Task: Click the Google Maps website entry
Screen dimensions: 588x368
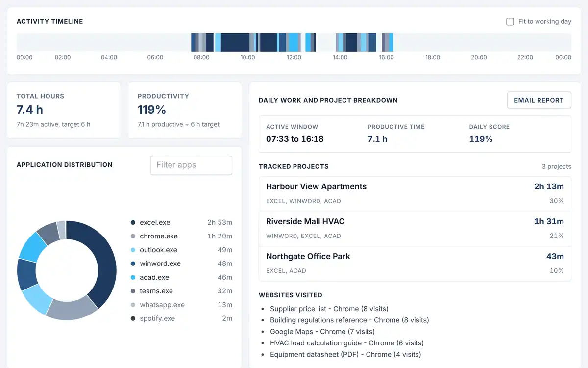Action: [322, 332]
